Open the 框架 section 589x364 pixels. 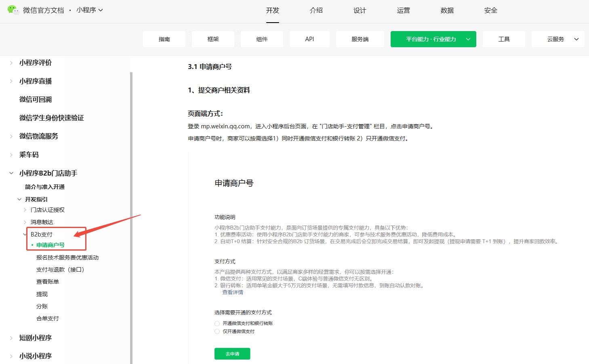pos(213,39)
